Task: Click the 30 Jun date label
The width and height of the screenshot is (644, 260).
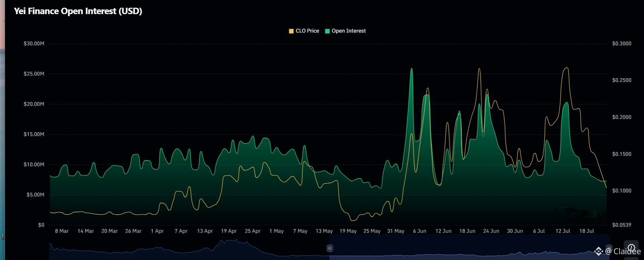Action: click(515, 231)
